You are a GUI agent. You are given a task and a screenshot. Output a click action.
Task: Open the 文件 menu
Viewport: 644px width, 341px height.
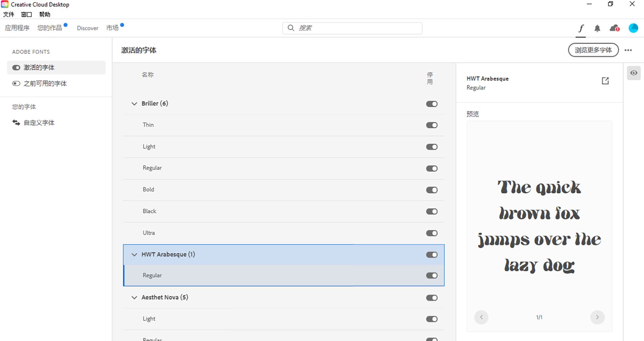[9, 14]
